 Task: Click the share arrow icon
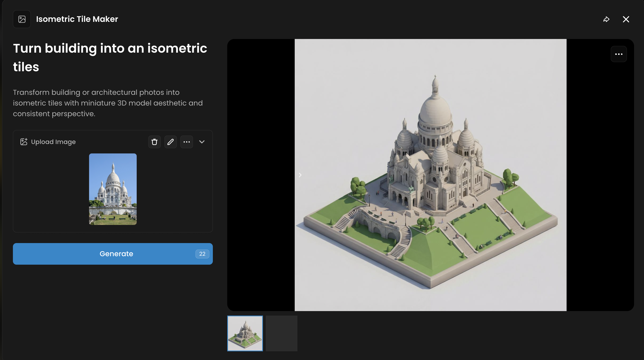point(606,19)
